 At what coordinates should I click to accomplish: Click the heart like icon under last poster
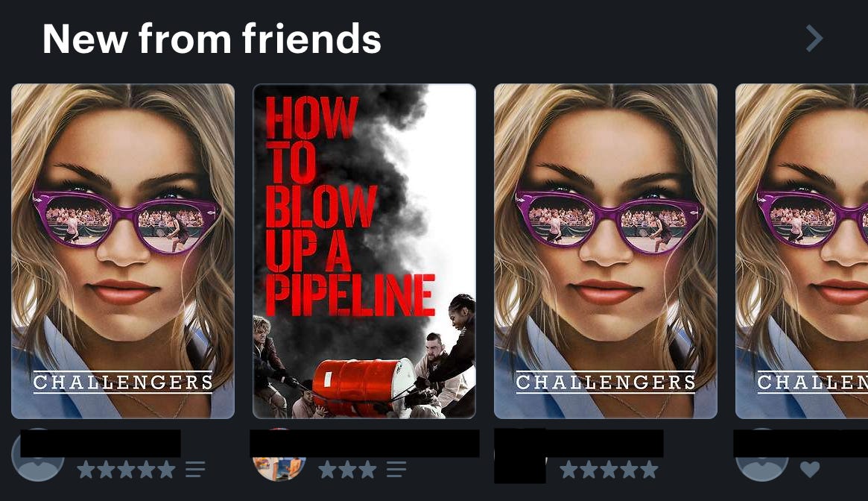pyautogui.click(x=809, y=470)
